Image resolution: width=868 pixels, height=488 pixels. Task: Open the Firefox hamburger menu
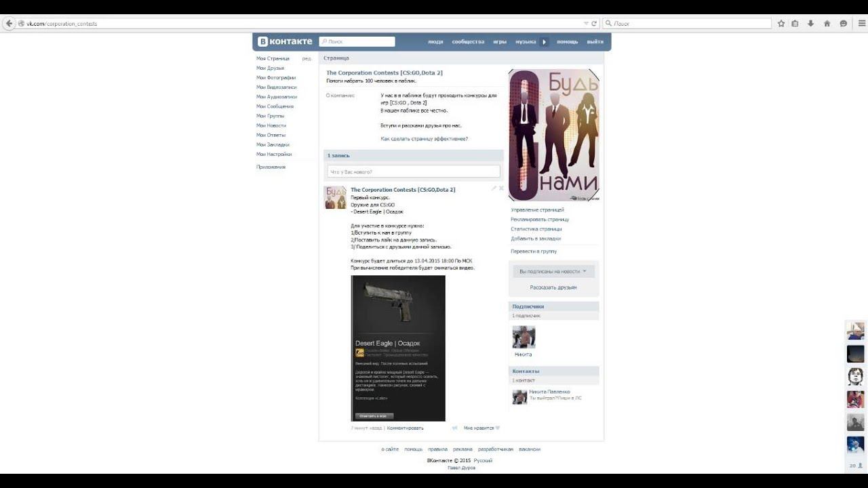[862, 23]
